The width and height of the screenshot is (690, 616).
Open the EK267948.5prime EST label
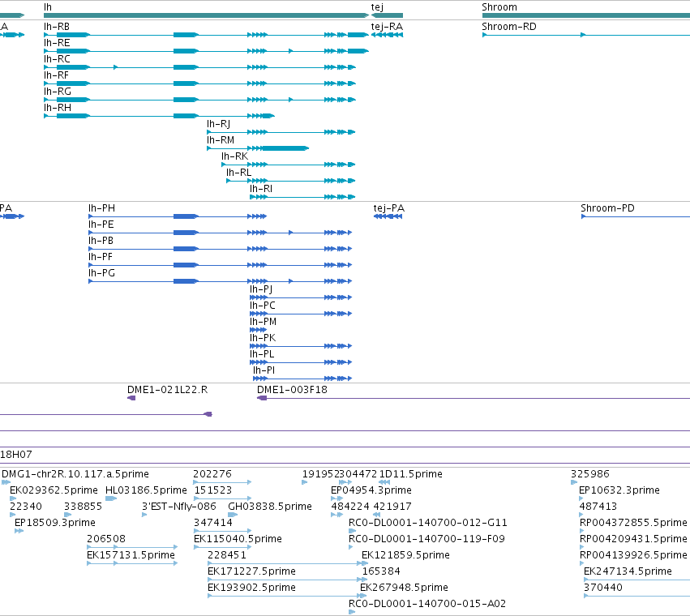[404, 588]
